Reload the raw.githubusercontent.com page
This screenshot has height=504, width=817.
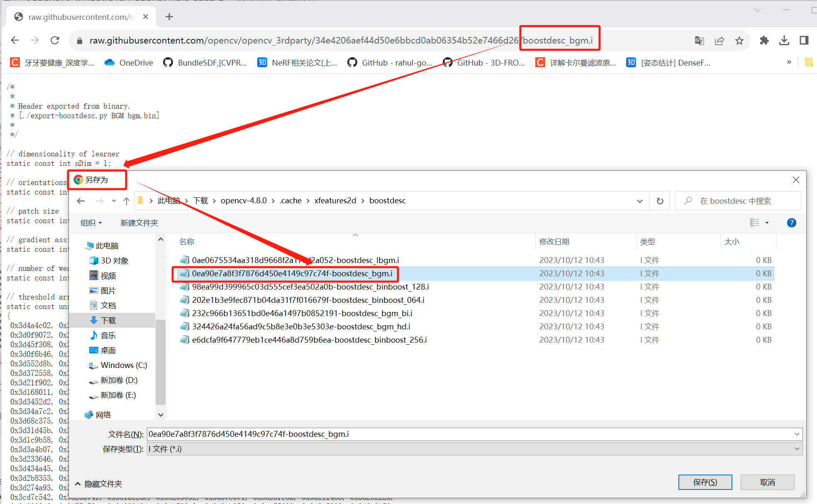(x=55, y=40)
